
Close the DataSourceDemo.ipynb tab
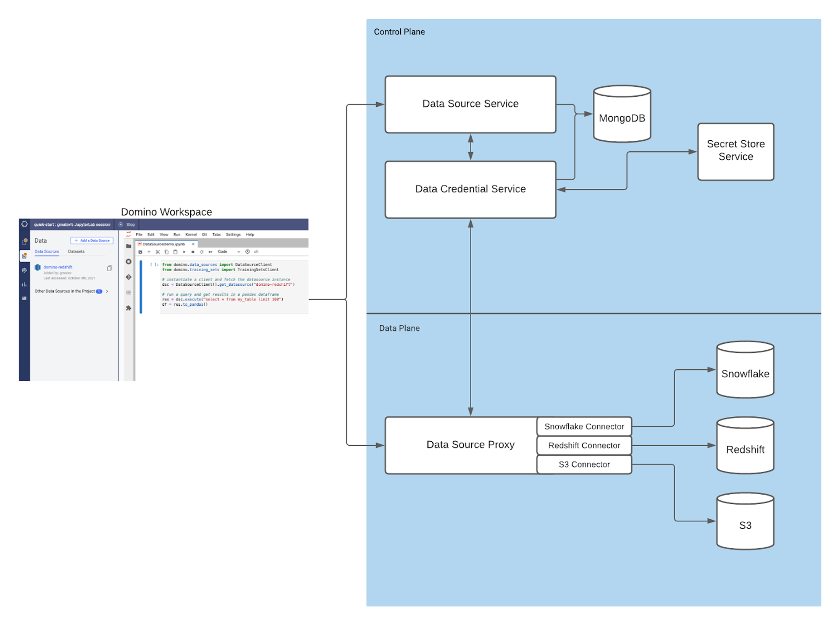pos(193,244)
